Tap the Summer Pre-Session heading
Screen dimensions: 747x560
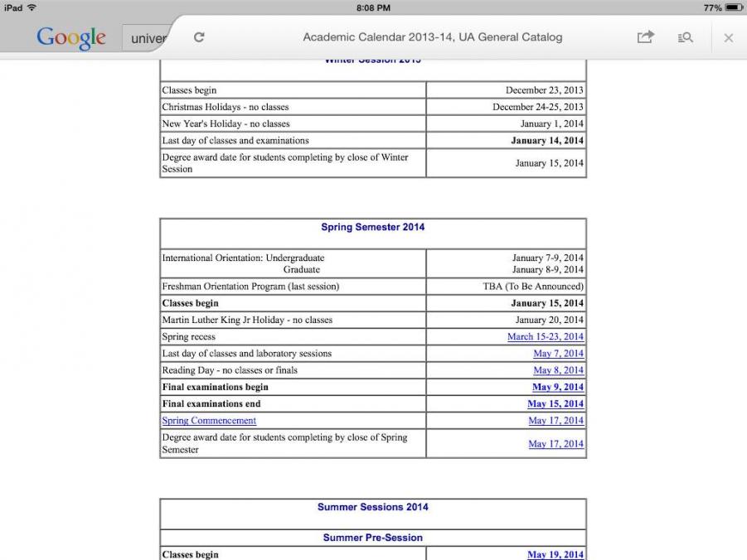click(x=372, y=538)
